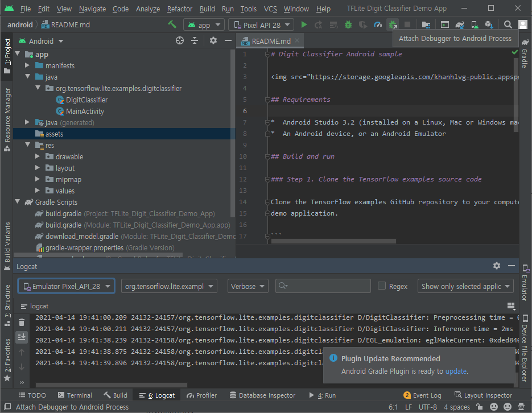Open the Analyze menu
The height and width of the screenshot is (413, 532).
(x=148, y=9)
